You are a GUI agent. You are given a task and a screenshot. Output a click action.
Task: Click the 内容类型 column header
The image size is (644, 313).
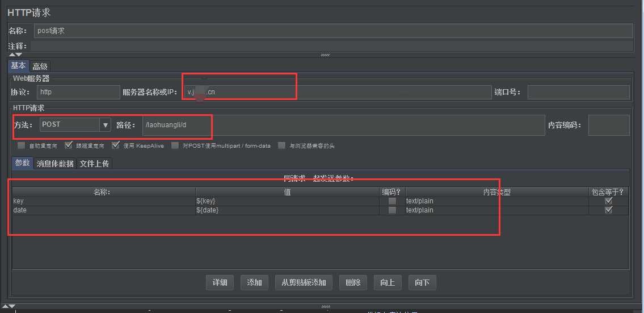click(497, 192)
